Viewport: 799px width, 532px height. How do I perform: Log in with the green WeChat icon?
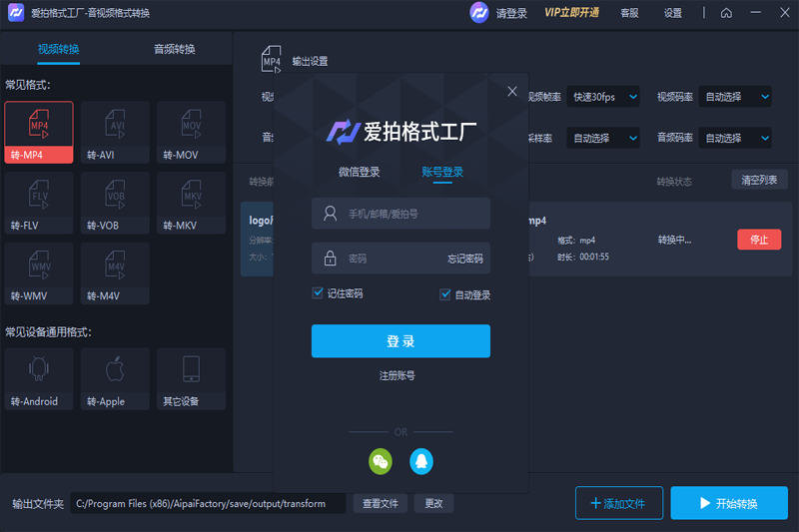coord(381,461)
